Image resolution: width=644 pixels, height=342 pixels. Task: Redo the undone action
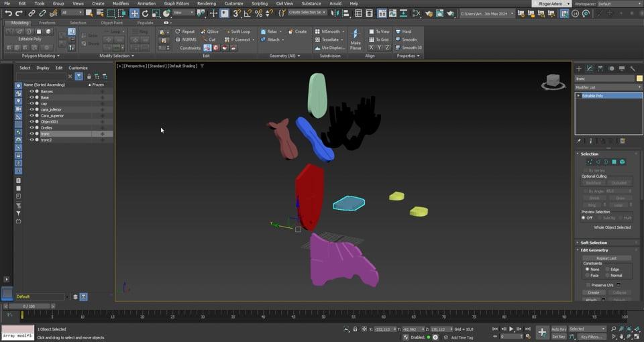click(19, 13)
